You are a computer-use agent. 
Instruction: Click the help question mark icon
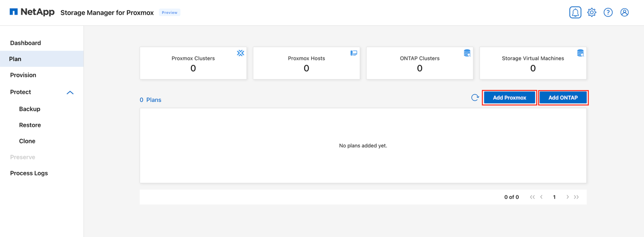coord(608,13)
